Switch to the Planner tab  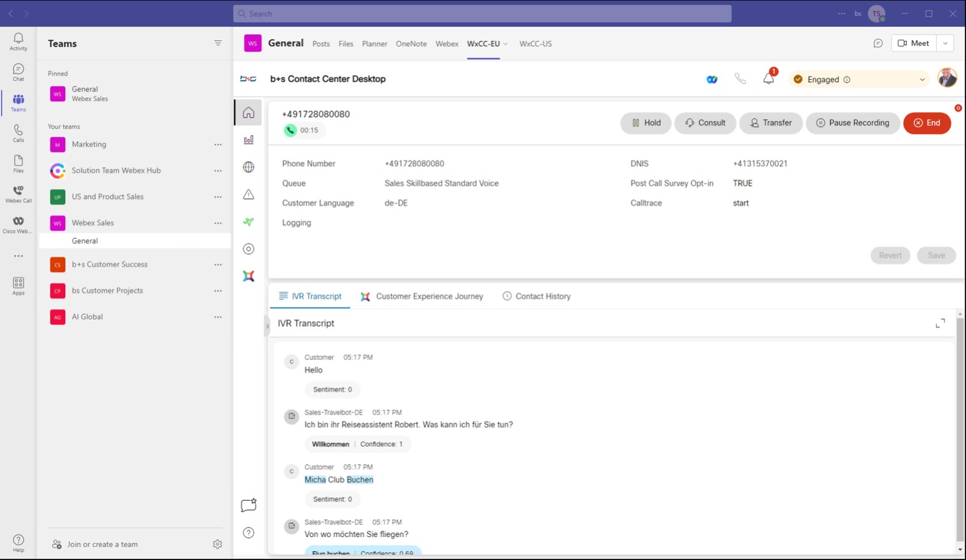coord(375,44)
